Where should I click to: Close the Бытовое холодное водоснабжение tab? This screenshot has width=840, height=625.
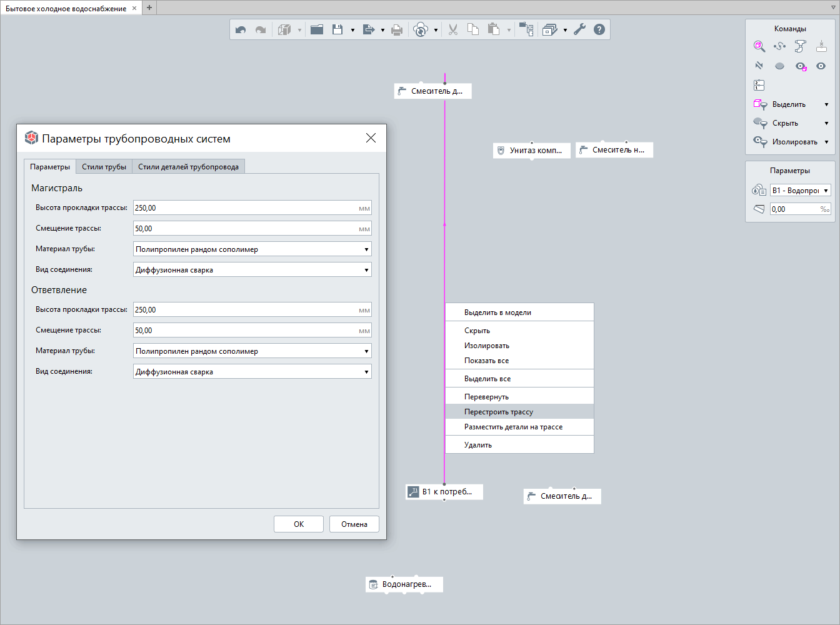point(134,8)
